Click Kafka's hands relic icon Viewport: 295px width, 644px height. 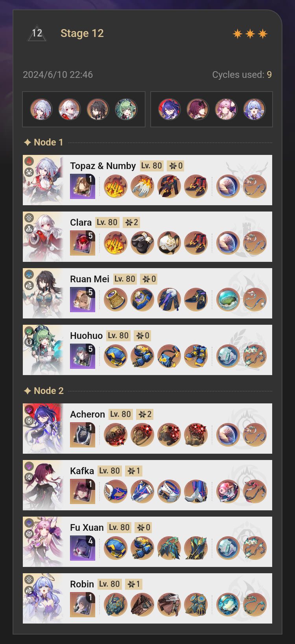pyautogui.click(x=142, y=491)
